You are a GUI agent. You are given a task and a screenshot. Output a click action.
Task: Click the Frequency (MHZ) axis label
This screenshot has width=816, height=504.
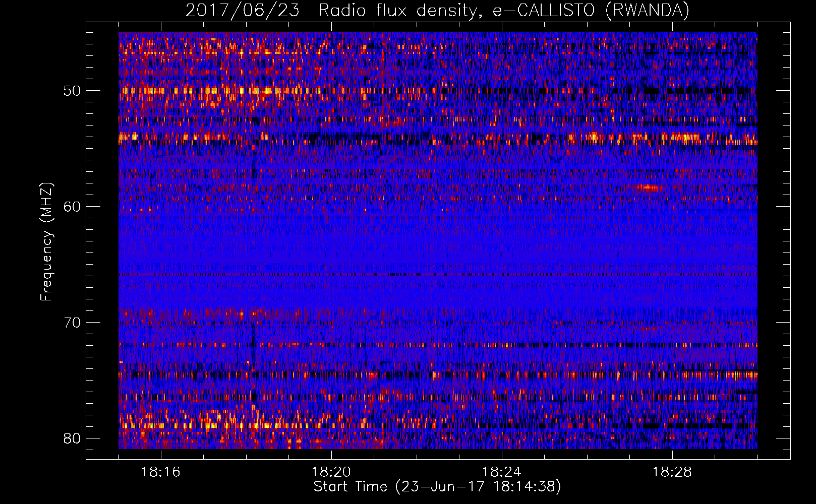click(x=46, y=242)
